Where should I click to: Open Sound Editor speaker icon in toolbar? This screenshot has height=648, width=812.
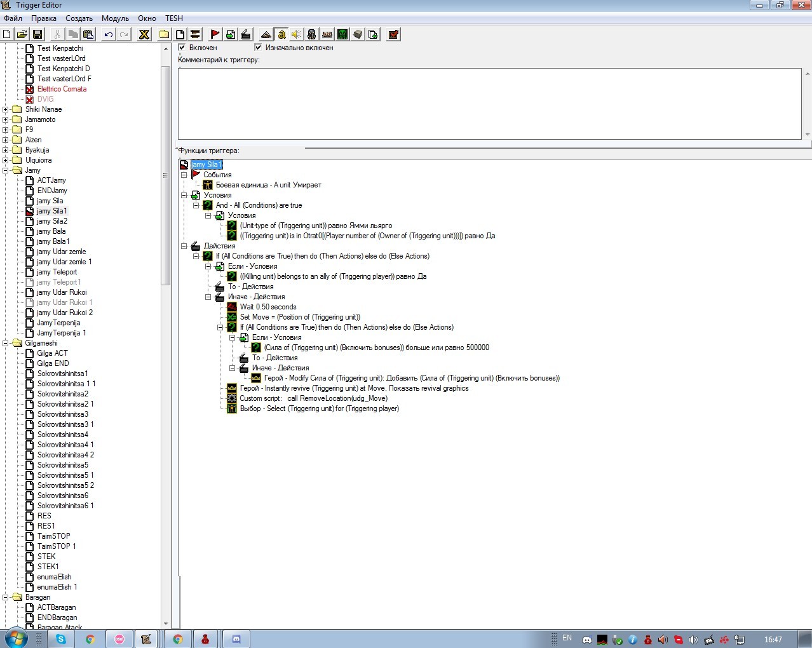296,34
